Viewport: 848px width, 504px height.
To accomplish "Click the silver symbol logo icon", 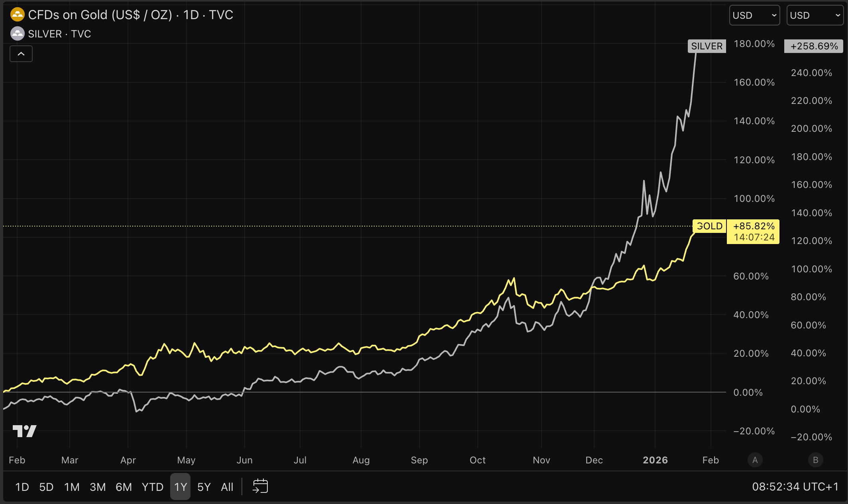I will [17, 34].
